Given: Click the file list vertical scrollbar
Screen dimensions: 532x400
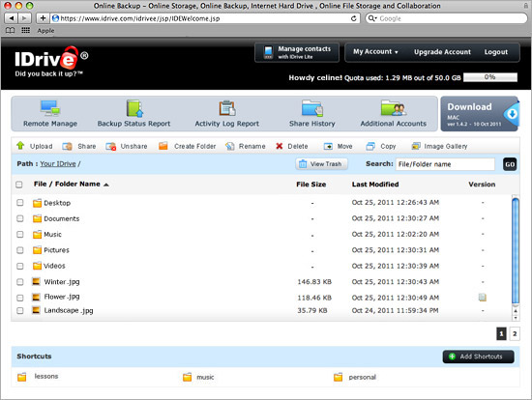Looking at the screenshot, I should click(515, 251).
